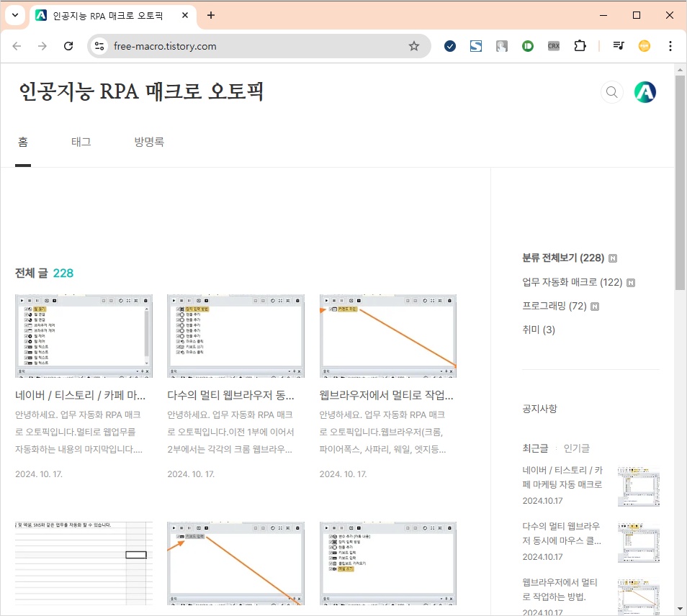Screen dimensions: 687x616
Task: Open post title 네이버 / 티스토리 / 카페 마...
Action: [x=80, y=395]
